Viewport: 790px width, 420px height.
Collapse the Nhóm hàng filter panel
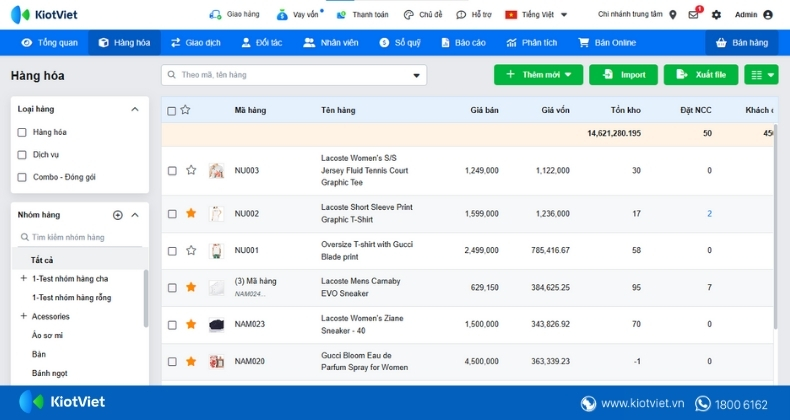(135, 215)
